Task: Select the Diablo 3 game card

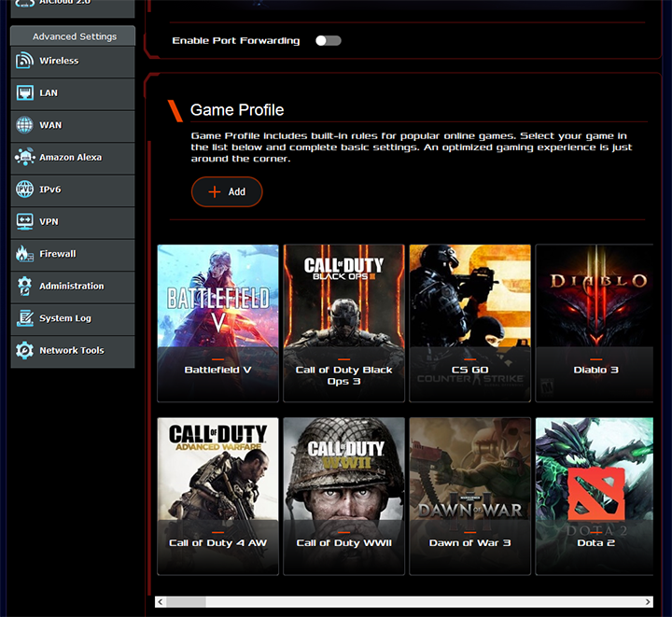Action: [595, 323]
